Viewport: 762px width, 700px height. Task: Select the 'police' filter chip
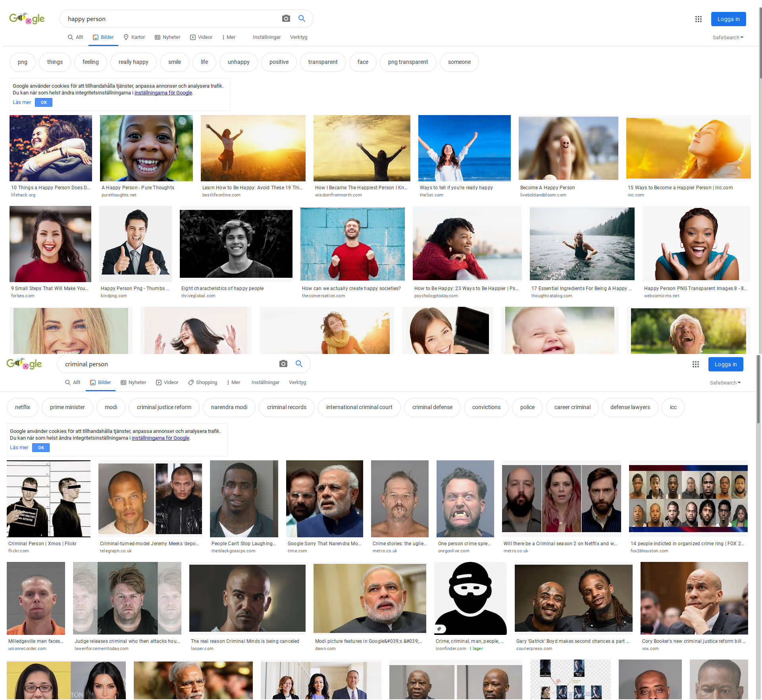pyautogui.click(x=527, y=408)
